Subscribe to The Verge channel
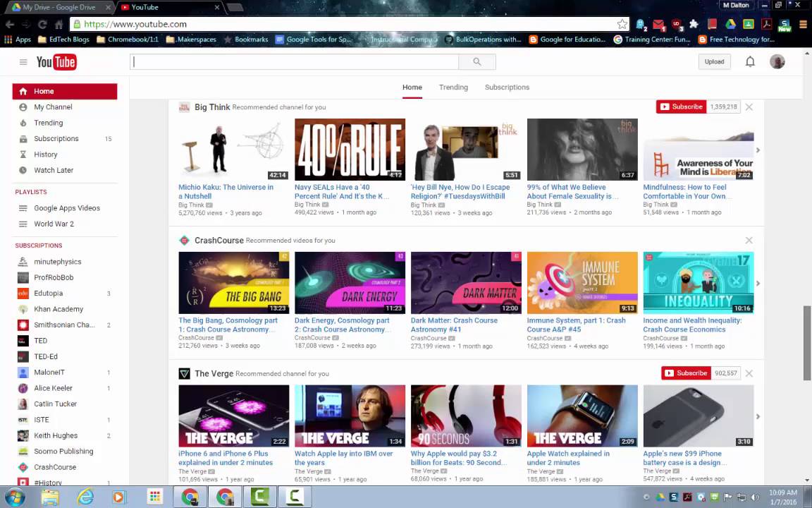 coord(686,373)
